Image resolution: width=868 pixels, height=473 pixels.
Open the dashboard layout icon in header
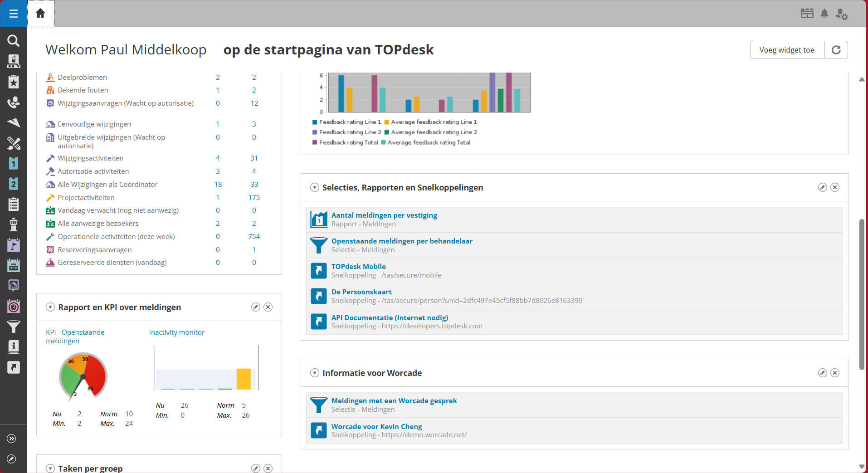tap(807, 14)
